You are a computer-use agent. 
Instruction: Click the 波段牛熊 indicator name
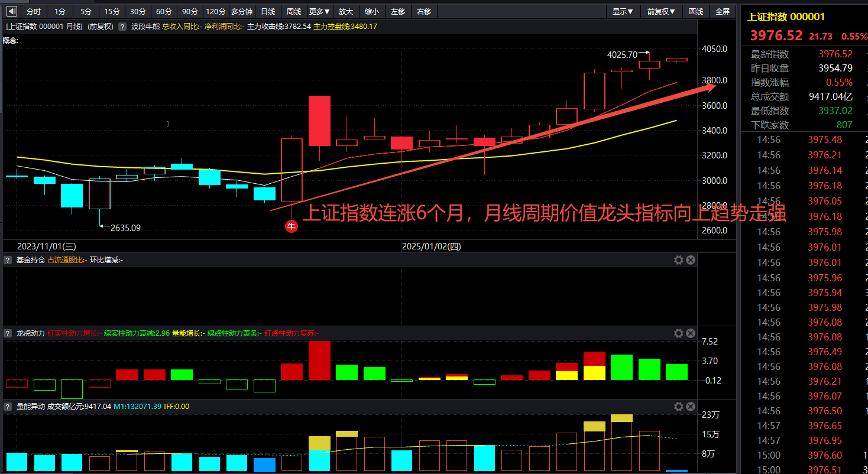(x=145, y=27)
